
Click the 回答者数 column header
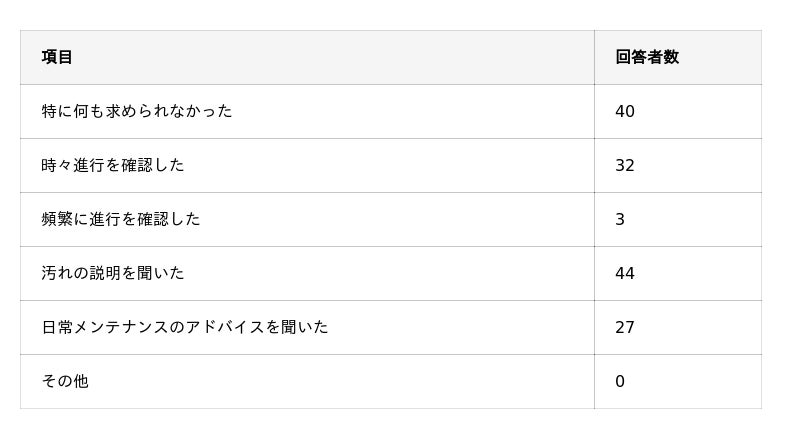tap(647, 57)
